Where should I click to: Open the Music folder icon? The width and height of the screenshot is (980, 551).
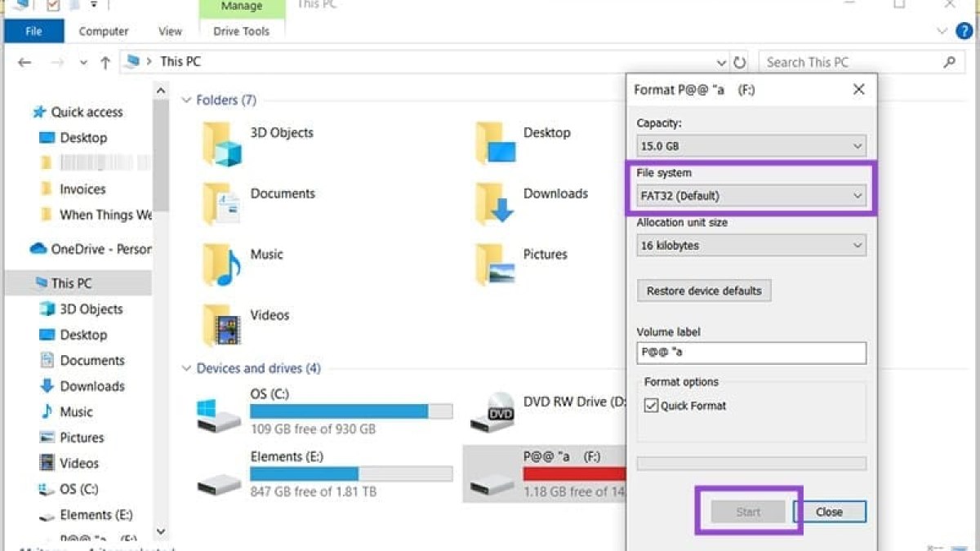[x=222, y=264]
